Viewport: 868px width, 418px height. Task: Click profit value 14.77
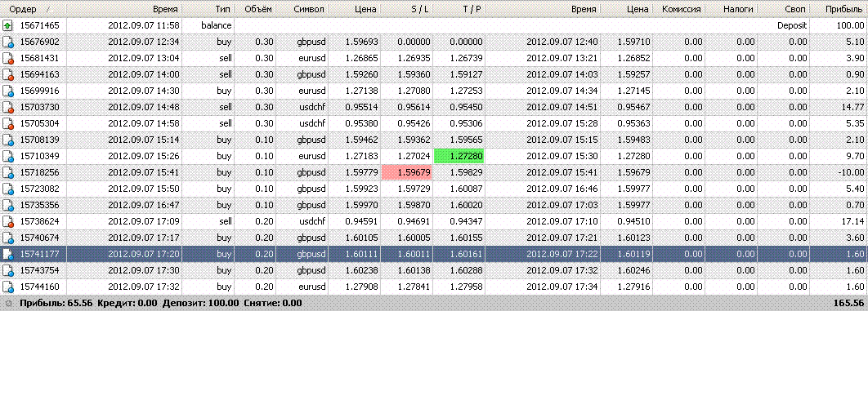point(853,107)
